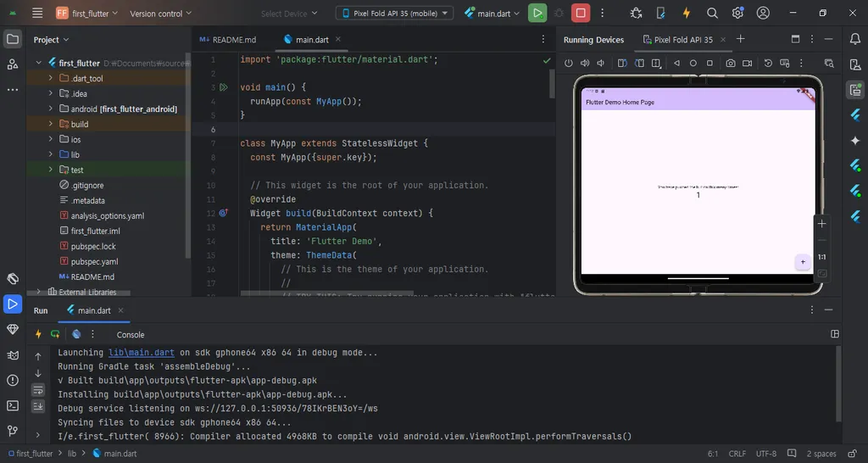This screenshot has height=463, width=868.
Task: Open the Build hammer tool window
Action: click(13, 279)
